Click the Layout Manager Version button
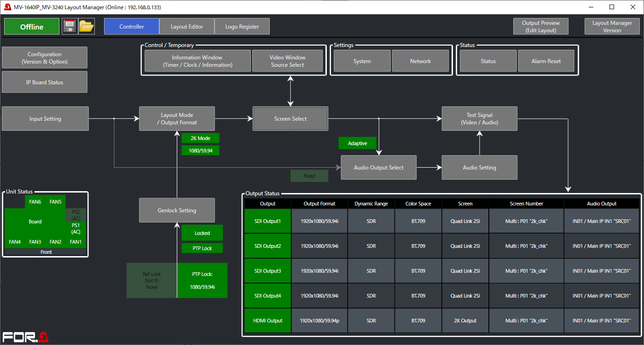 coord(612,27)
